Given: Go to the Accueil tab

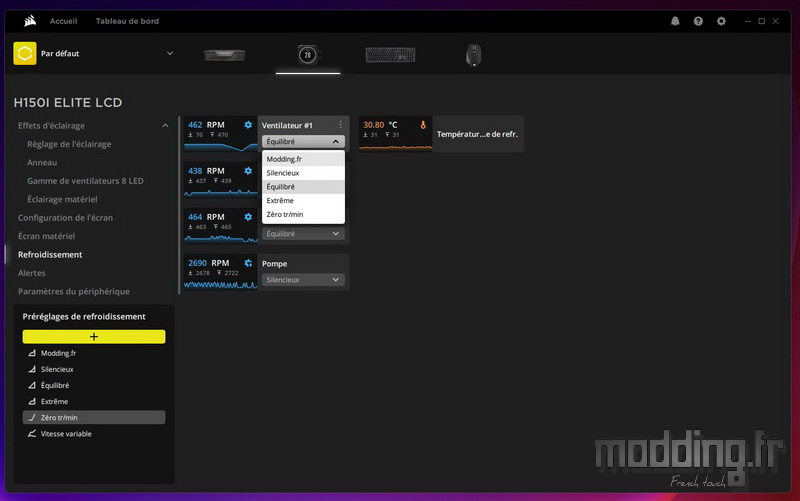Looking at the screenshot, I should (x=63, y=21).
